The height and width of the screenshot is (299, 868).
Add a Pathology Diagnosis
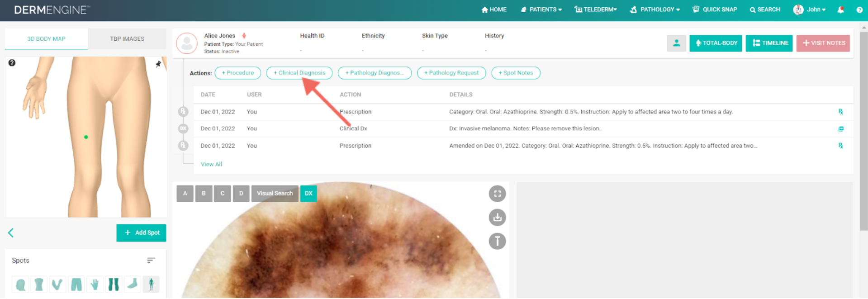pyautogui.click(x=375, y=73)
